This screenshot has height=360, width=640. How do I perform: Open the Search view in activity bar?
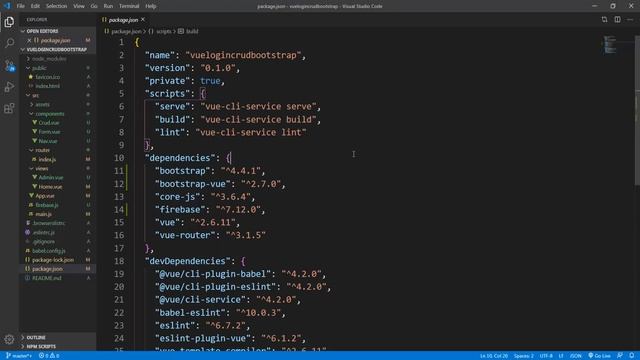click(x=9, y=43)
